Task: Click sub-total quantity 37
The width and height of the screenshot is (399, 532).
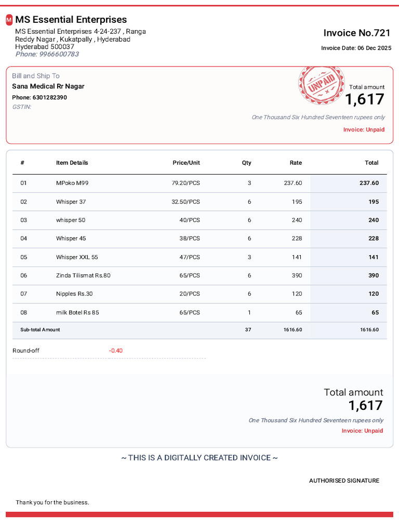Action: (x=248, y=330)
